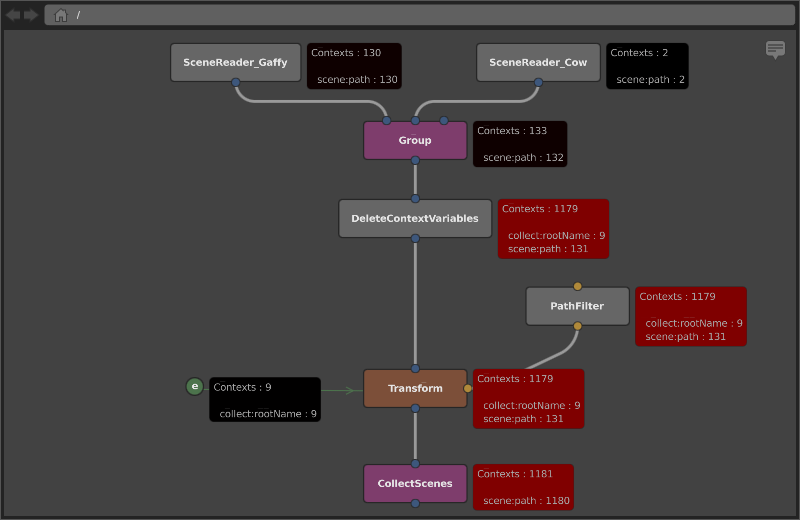Click the Group node's second input plug
This screenshot has height=520, width=800.
(415, 121)
